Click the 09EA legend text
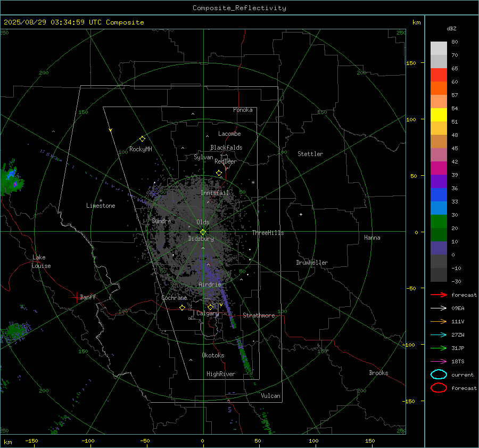This screenshot has width=479, height=448. [458, 308]
